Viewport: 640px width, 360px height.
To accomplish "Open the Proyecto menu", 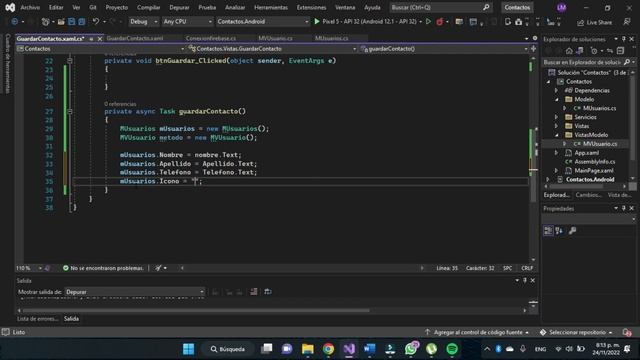I will 117,7.
